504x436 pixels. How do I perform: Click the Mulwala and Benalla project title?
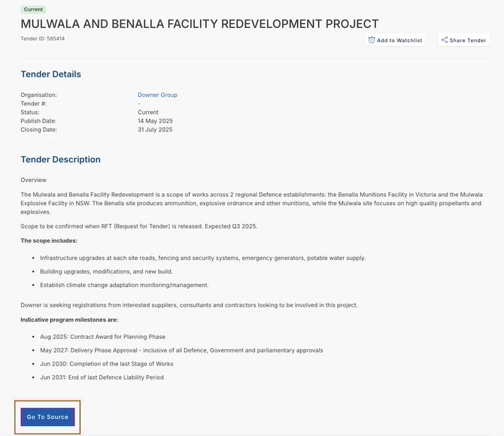(x=199, y=24)
